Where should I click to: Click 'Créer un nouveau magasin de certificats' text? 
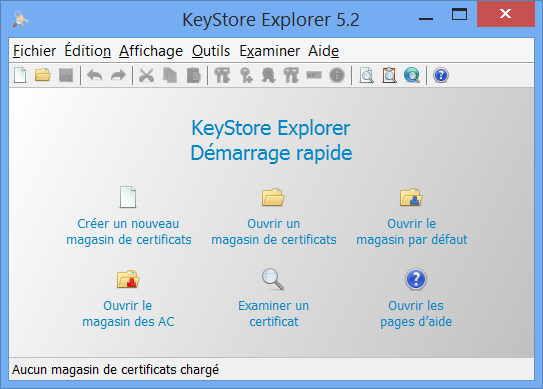pyautogui.click(x=129, y=231)
